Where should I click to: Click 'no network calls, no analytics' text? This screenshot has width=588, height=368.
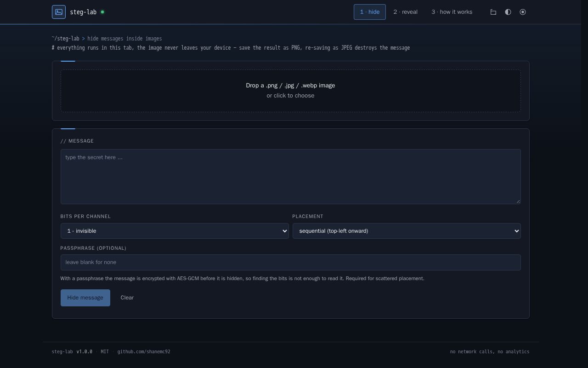490,351
